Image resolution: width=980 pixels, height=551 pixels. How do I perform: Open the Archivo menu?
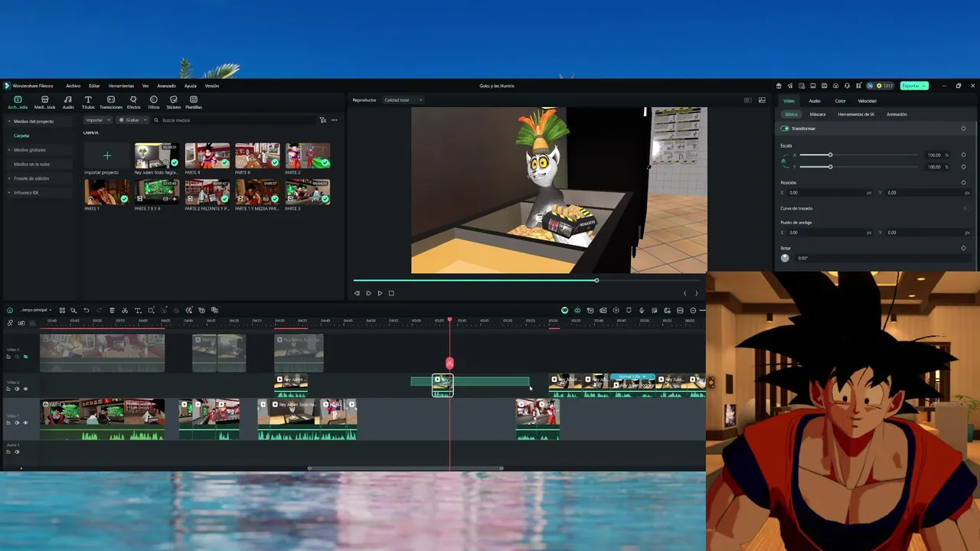pos(73,86)
